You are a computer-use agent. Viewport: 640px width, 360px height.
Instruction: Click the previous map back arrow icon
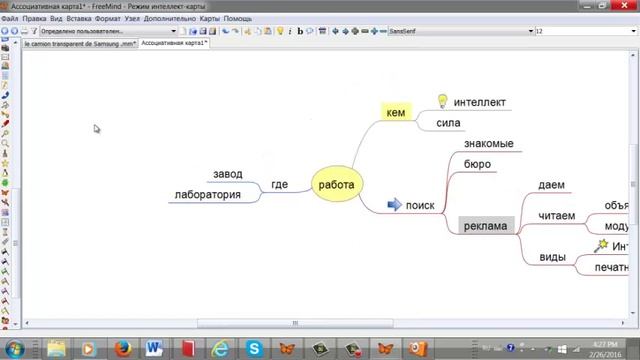point(5,31)
